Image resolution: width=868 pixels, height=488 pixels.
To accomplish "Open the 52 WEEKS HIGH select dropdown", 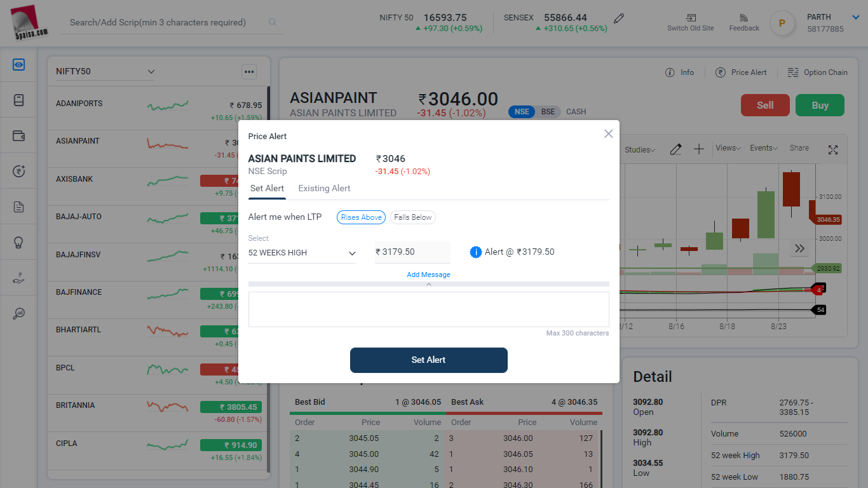I will (302, 252).
